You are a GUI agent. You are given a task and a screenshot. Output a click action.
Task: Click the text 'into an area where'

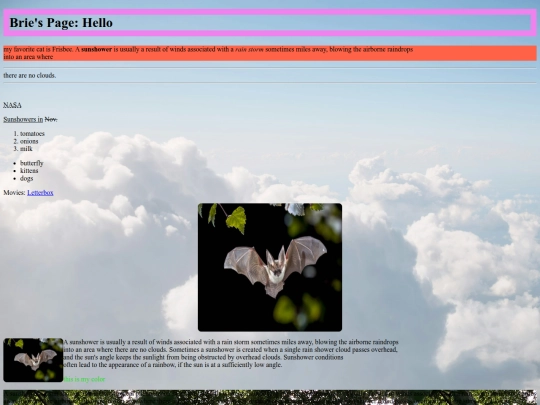(28, 57)
